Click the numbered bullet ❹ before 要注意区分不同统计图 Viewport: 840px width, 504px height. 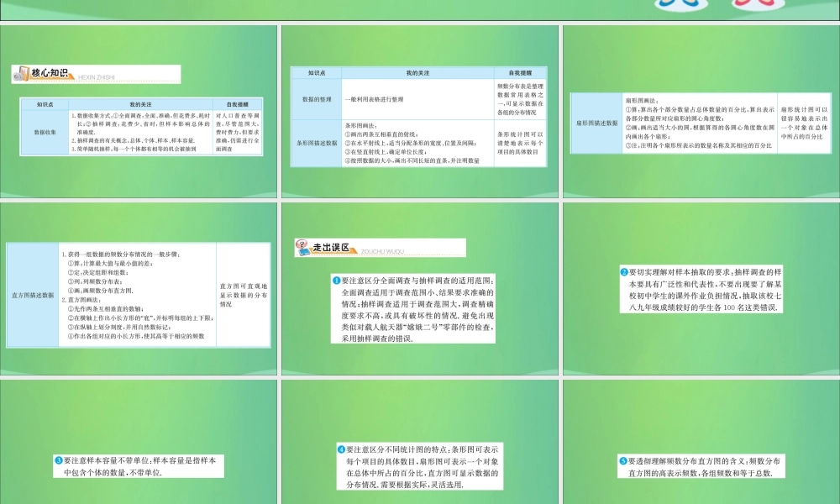pos(341,449)
